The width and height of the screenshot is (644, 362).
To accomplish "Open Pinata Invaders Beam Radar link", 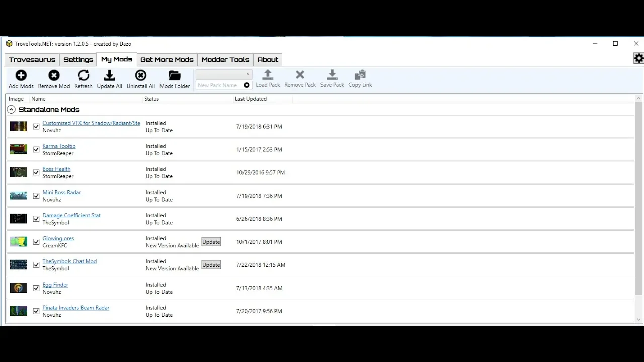I will 76,308.
